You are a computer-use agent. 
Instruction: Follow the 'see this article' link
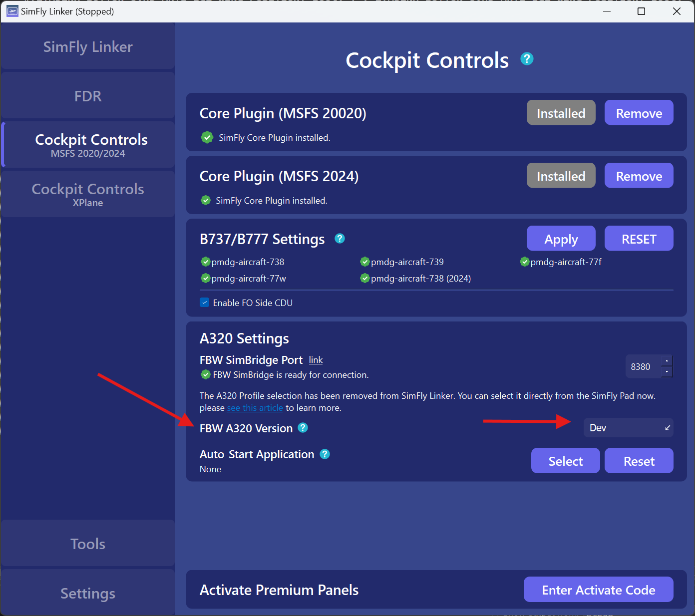coord(255,408)
